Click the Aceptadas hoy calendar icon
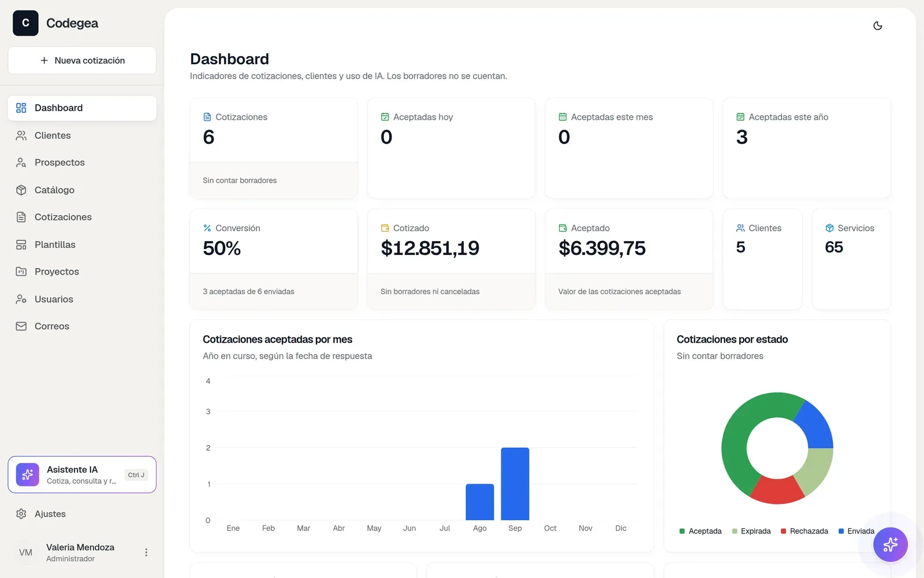Viewport: 924px width, 578px height. point(385,117)
